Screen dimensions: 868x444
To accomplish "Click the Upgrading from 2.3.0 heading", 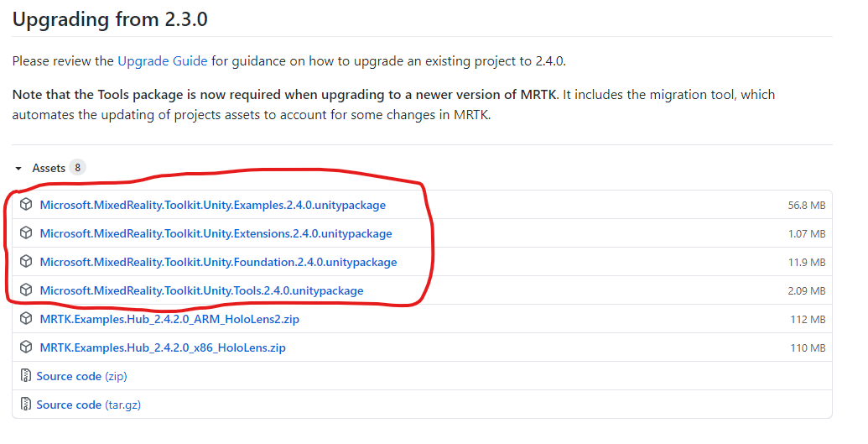I will pyautogui.click(x=110, y=20).
